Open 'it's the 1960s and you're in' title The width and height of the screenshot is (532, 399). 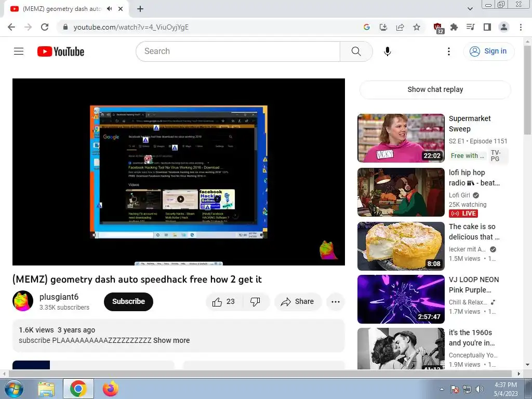(x=472, y=338)
